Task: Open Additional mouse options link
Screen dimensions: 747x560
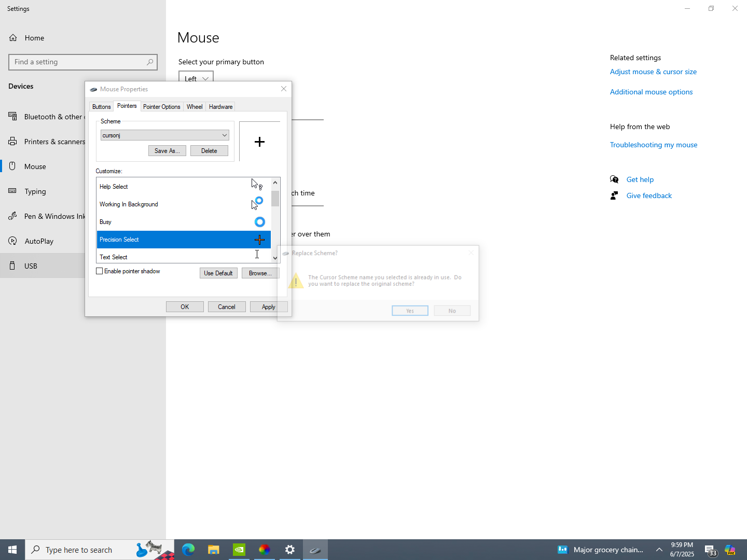Action: click(x=651, y=92)
